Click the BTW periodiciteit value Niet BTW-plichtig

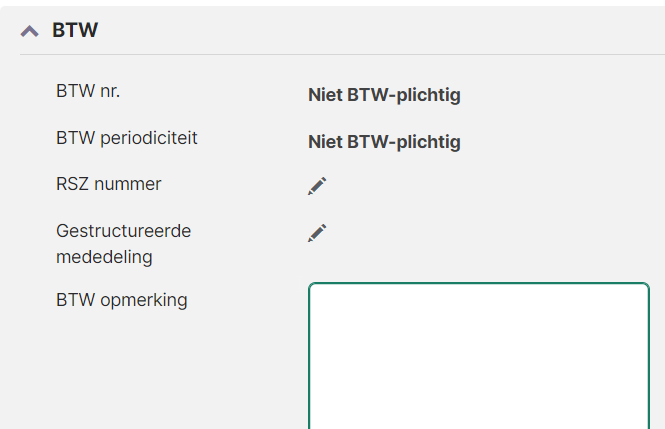click(384, 142)
